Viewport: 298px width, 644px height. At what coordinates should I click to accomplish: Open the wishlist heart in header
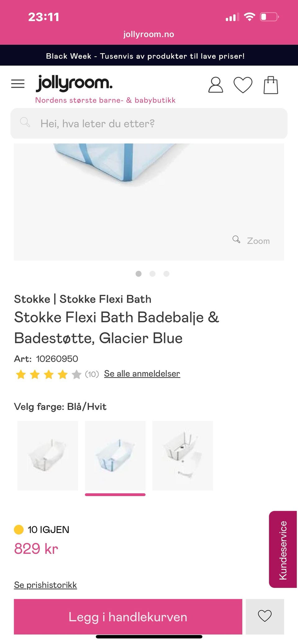[x=243, y=85]
